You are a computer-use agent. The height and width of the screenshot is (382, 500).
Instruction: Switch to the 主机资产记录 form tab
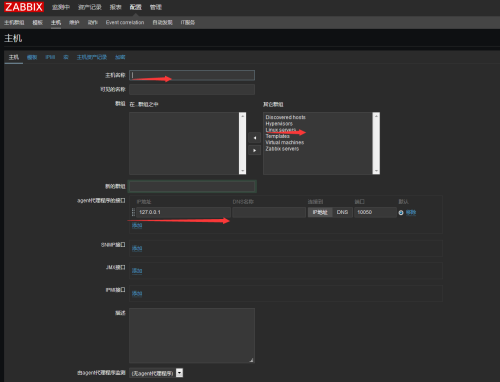pos(92,57)
